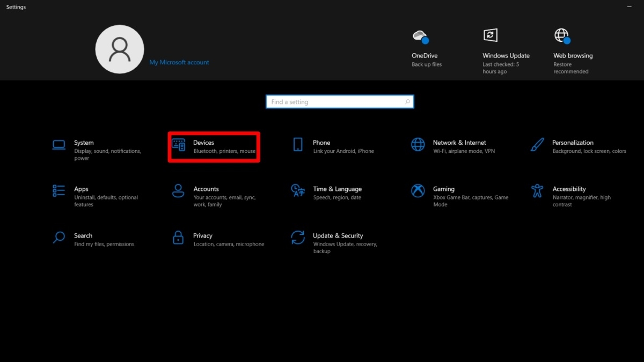The height and width of the screenshot is (362, 644).
Task: Select the Phone category title
Action: [x=321, y=143]
